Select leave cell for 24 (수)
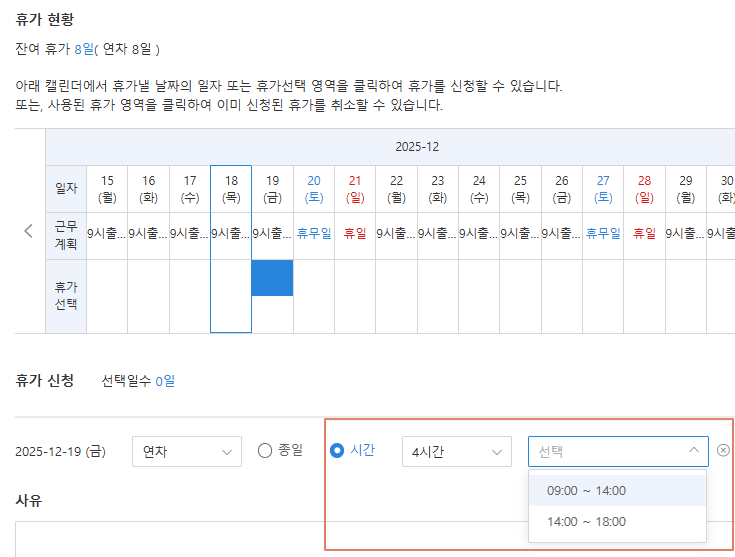Image resolution: width=735 pixels, height=557 pixels. click(479, 296)
